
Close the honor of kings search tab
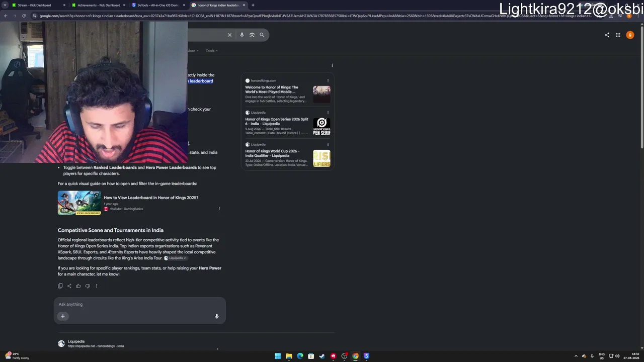coord(244,5)
